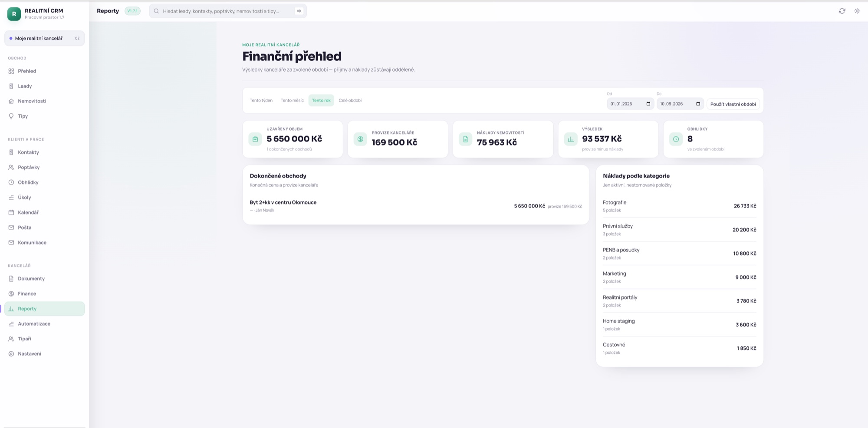The height and width of the screenshot is (428, 868).
Task: Select the Celé období period tab
Action: pyautogui.click(x=350, y=100)
